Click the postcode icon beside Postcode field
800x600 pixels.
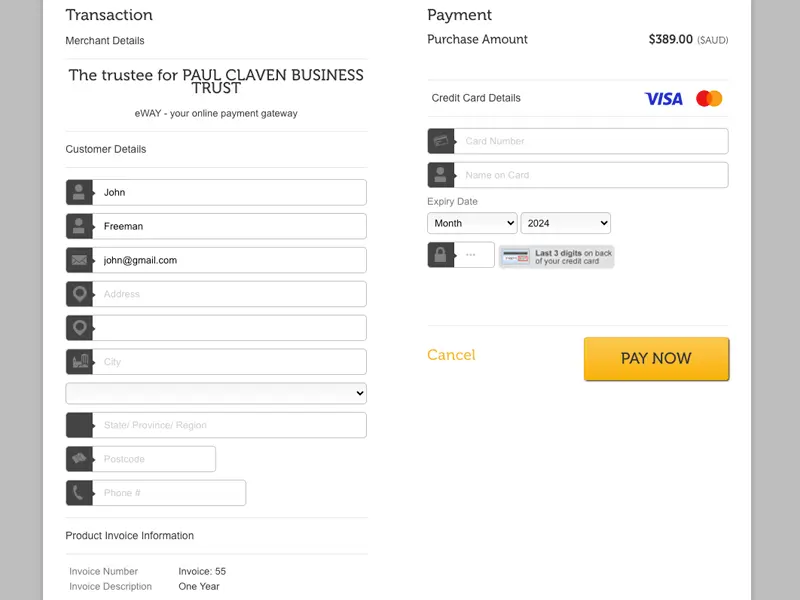tap(79, 459)
